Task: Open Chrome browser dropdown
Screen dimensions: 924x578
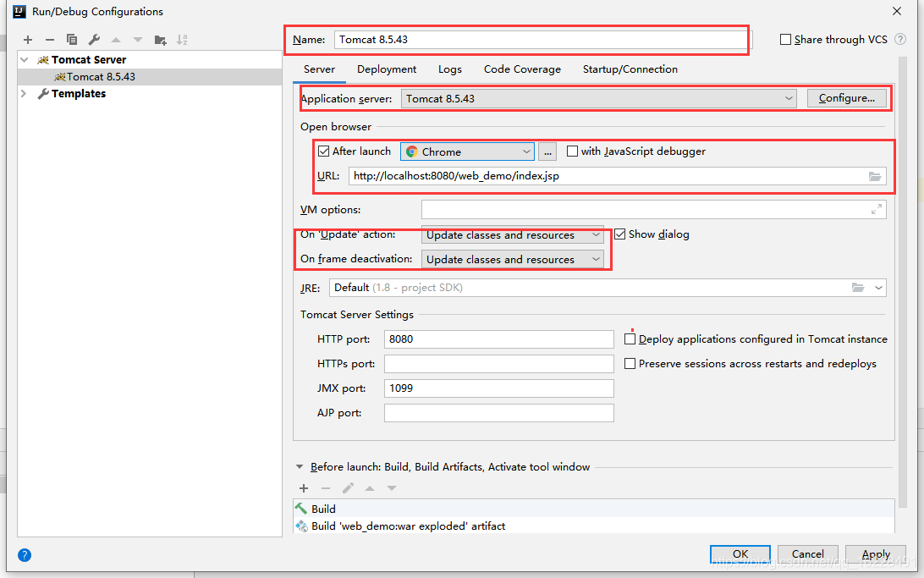Action: [467, 151]
